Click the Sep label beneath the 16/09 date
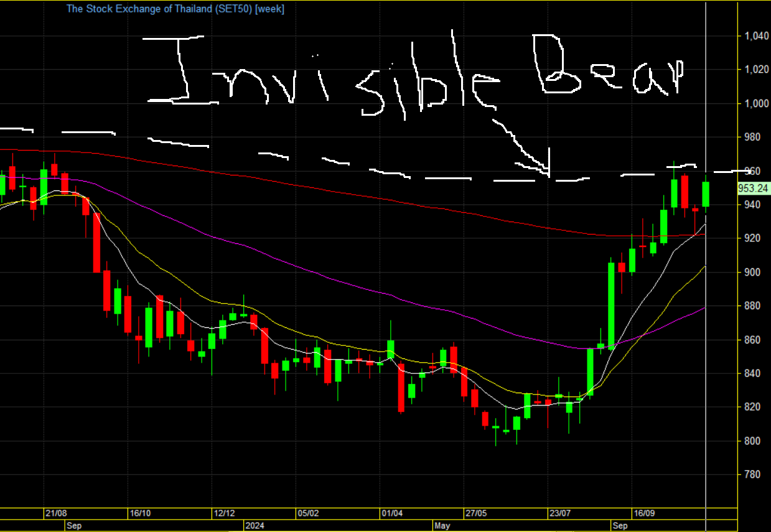 point(620,525)
